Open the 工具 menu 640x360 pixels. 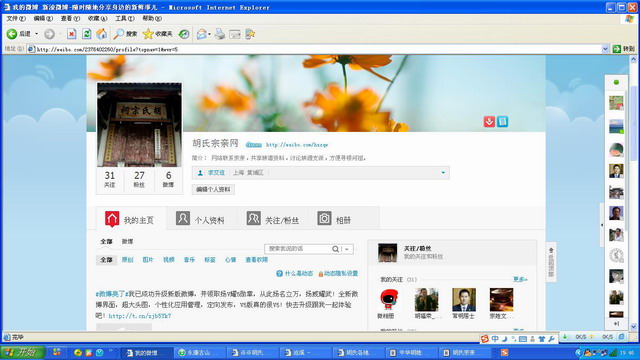[x=124, y=18]
